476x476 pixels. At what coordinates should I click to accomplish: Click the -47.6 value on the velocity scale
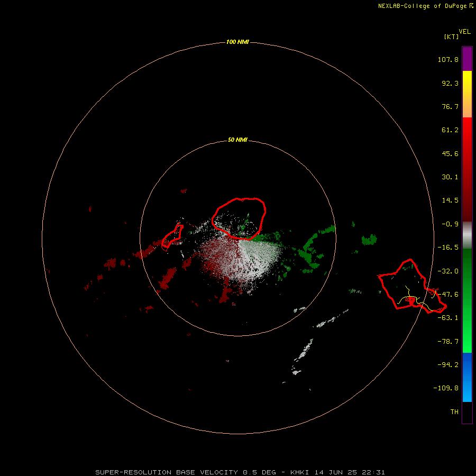448,295
